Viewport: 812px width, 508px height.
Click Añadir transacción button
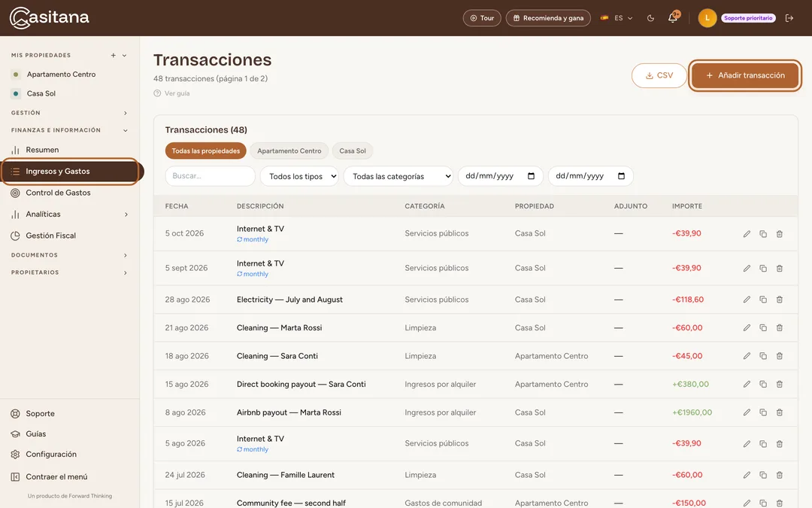[745, 76]
